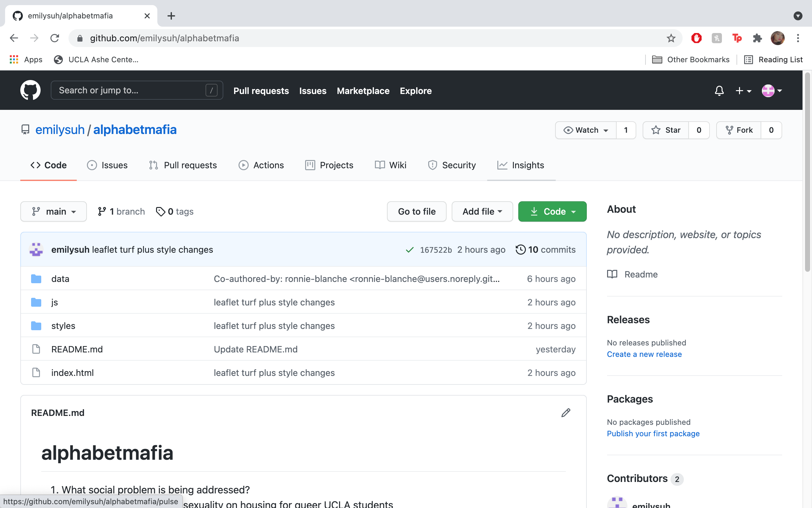The width and height of the screenshot is (812, 508).
Task: Click the Chrome profile avatar
Action: [x=777, y=38]
